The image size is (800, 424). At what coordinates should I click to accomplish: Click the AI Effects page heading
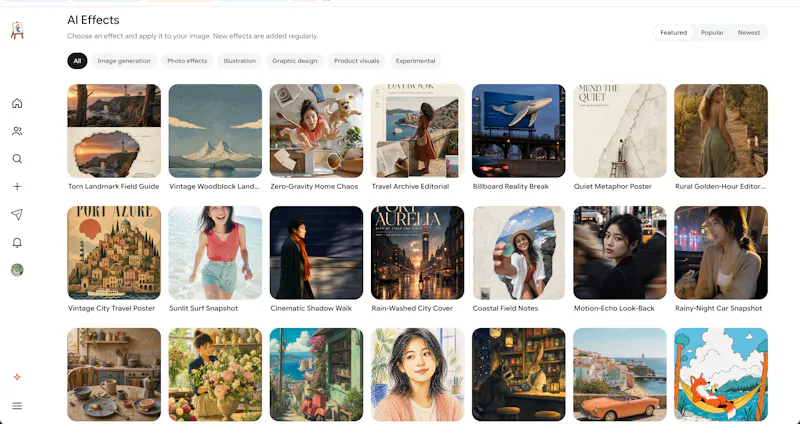[x=93, y=20]
